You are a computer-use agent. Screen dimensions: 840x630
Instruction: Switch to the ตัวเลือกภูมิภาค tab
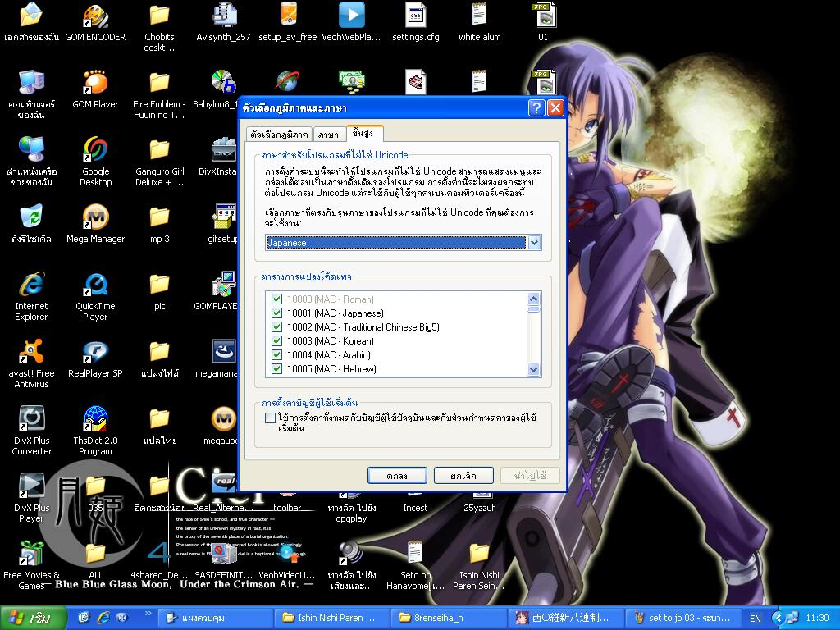279,135
